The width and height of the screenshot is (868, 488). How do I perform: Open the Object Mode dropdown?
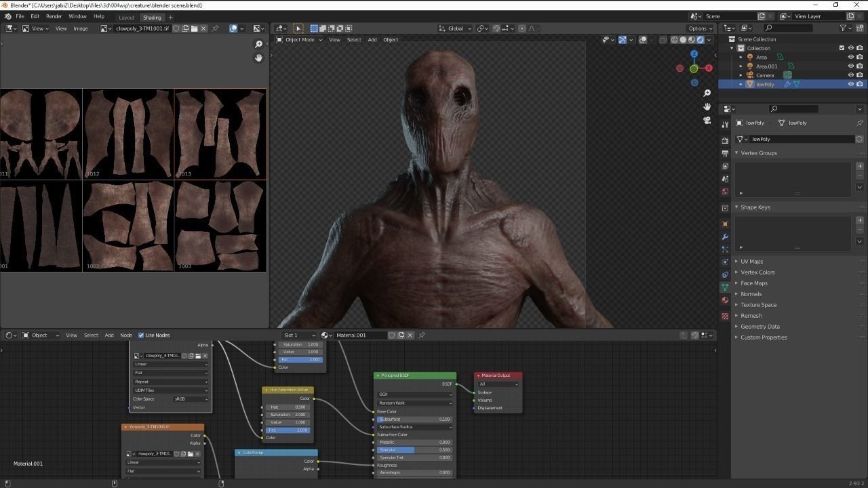[299, 39]
